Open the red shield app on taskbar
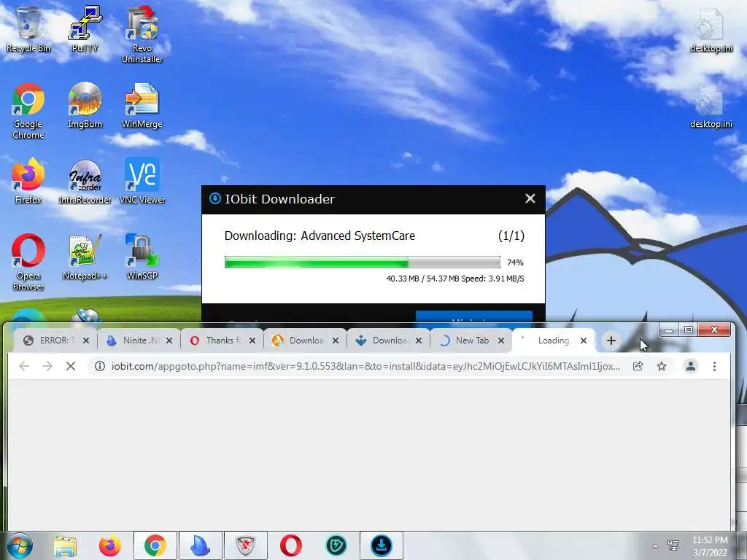 pos(246,545)
